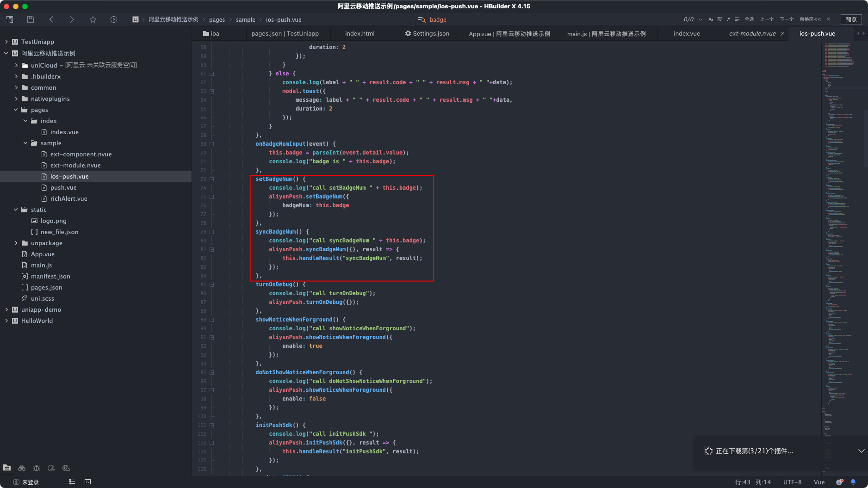Click the Vue language mode in status bar

click(819, 482)
